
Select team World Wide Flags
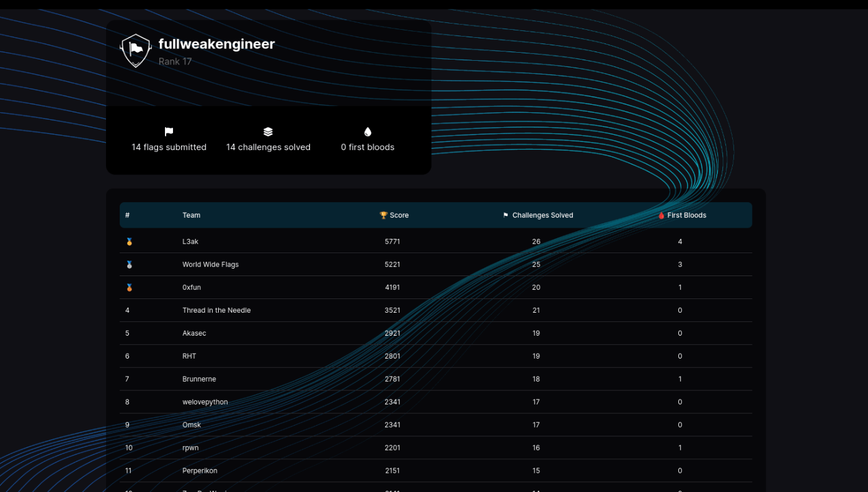coord(210,264)
